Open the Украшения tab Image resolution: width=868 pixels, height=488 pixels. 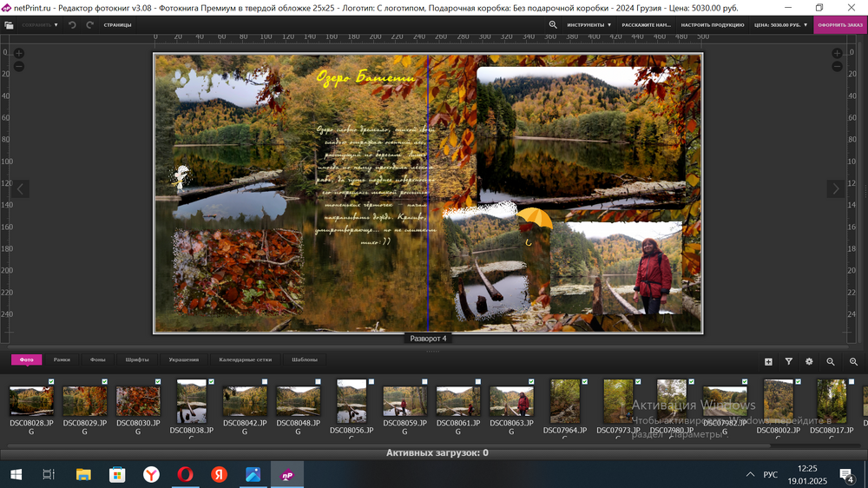point(184,359)
